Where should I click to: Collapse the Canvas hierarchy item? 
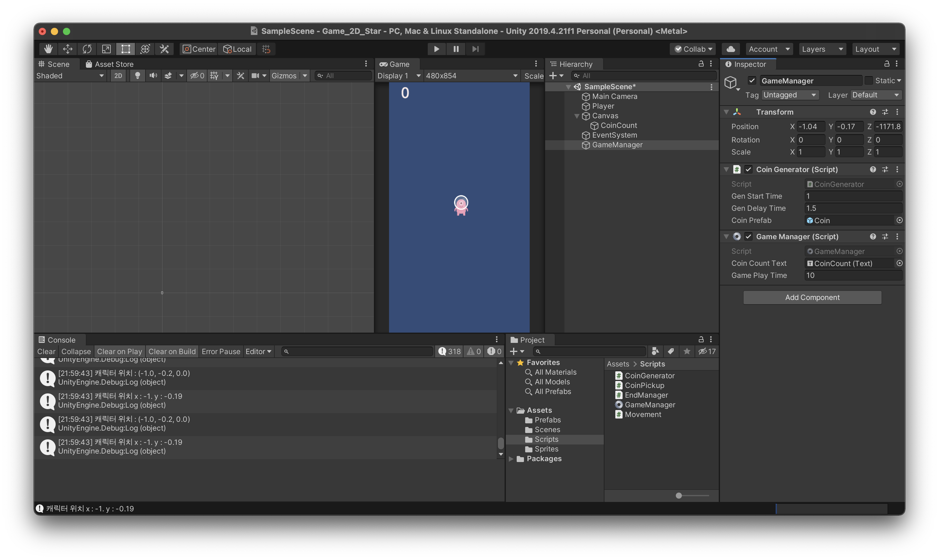(x=577, y=116)
